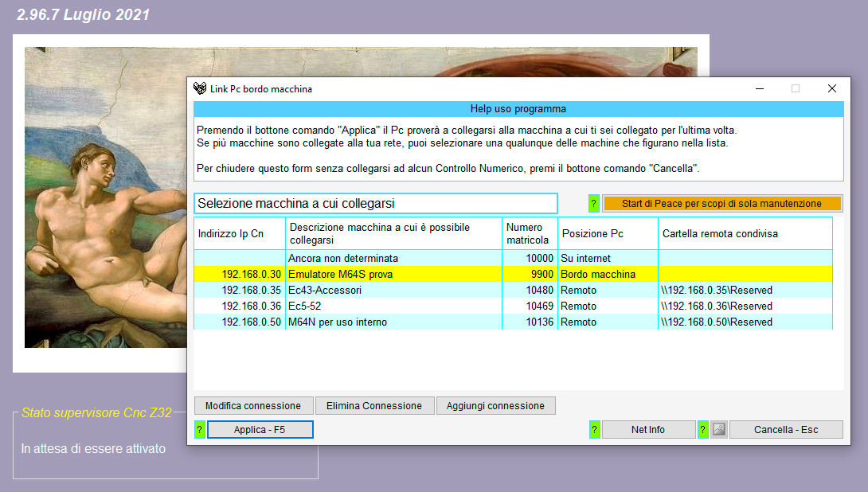Screen dimensions: 868x492
Task: Click shared folder \\192.168.0.50\Reserved cell
Action: [x=745, y=322]
